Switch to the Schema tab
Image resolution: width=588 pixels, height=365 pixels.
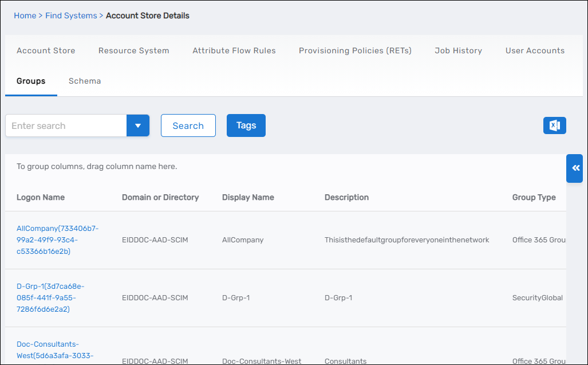[85, 81]
